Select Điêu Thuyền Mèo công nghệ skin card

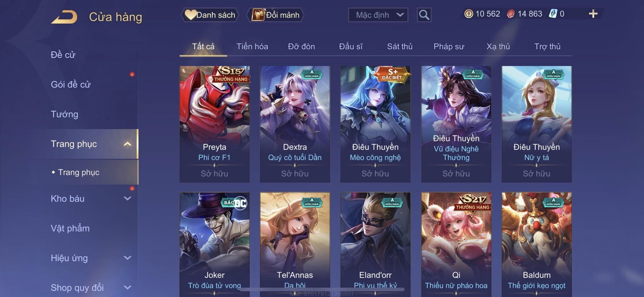pyautogui.click(x=375, y=124)
